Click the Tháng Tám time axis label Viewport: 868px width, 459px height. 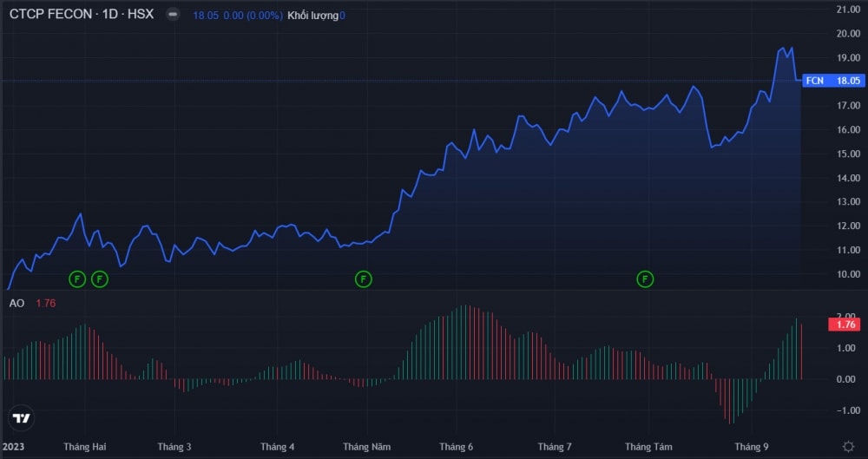[x=648, y=447]
